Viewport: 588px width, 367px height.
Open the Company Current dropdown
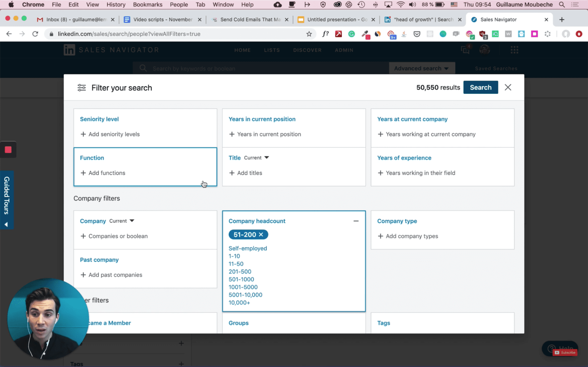click(x=122, y=221)
